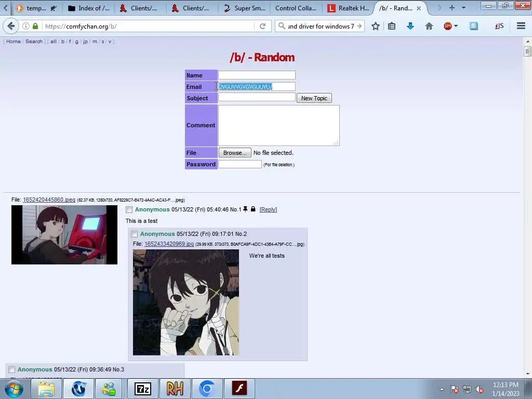Click into the Name input field
This screenshot has width=532, height=399.
tap(257, 75)
